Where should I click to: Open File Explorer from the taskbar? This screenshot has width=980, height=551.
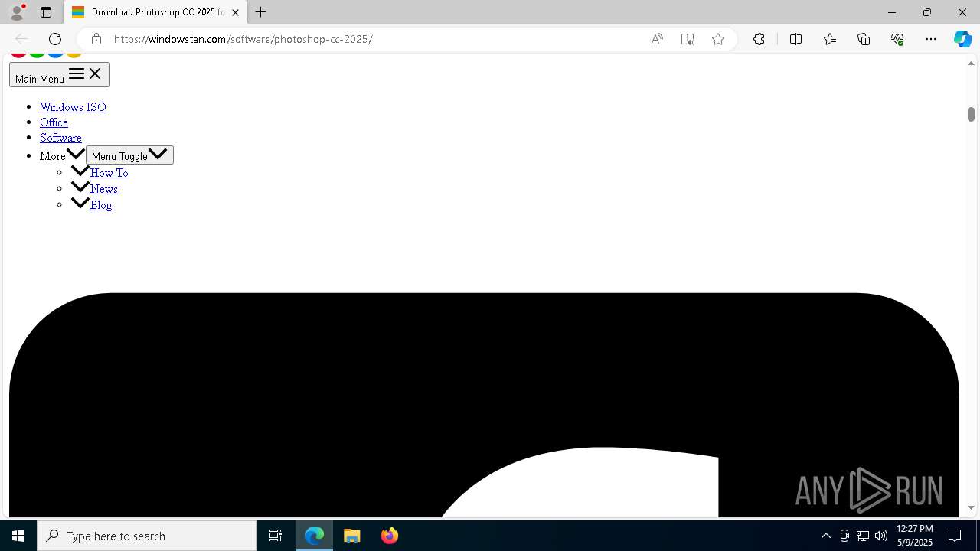(x=352, y=536)
